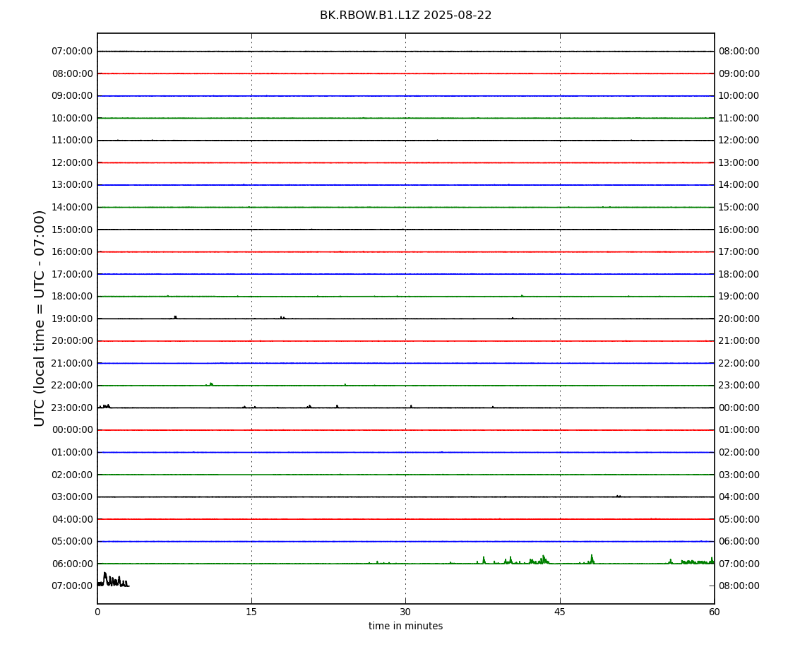
Task: Click left-axis label 23:00:00
Action: click(x=73, y=408)
